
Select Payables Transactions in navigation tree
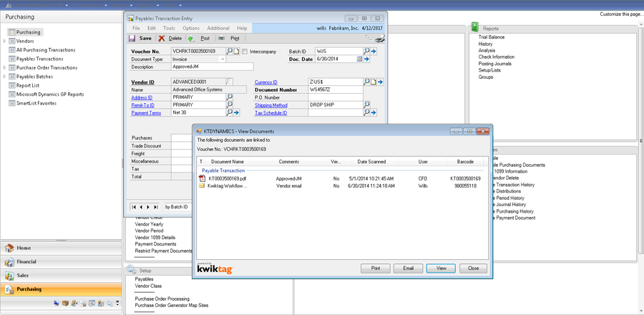coord(40,59)
